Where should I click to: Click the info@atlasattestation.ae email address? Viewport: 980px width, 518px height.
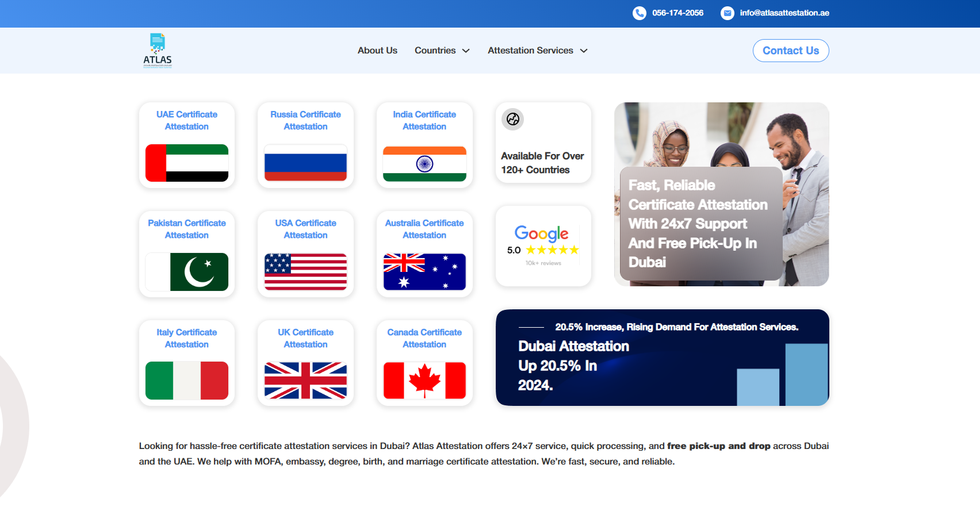click(x=784, y=13)
